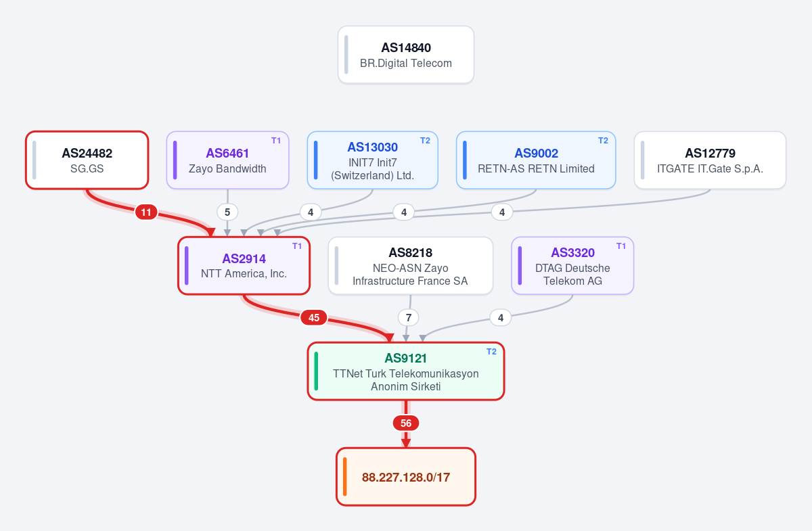Screen dimensions: 812x531
Task: Open the AS2914 NTT America node
Action: pyautogui.click(x=244, y=266)
